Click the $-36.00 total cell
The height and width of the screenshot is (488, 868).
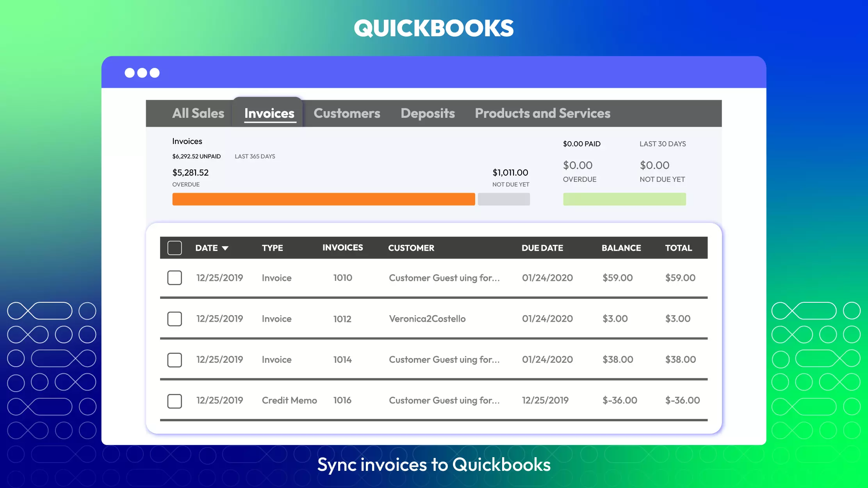coord(683,400)
